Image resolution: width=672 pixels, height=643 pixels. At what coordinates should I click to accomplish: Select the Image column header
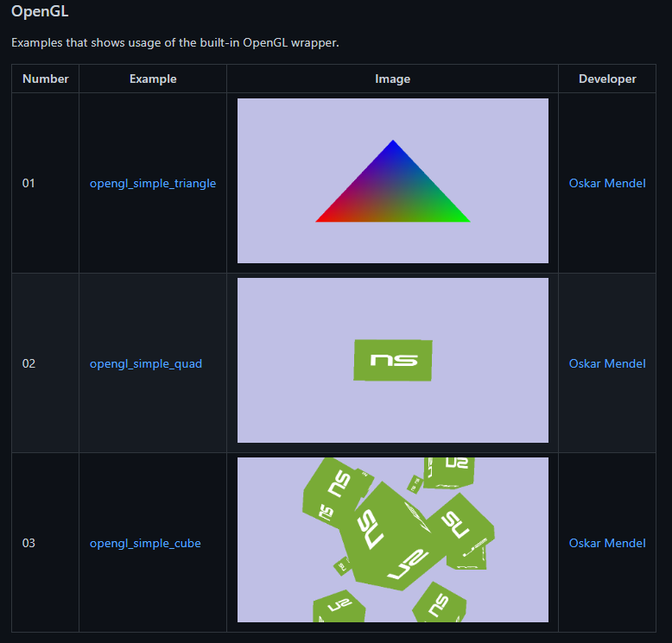click(x=392, y=79)
